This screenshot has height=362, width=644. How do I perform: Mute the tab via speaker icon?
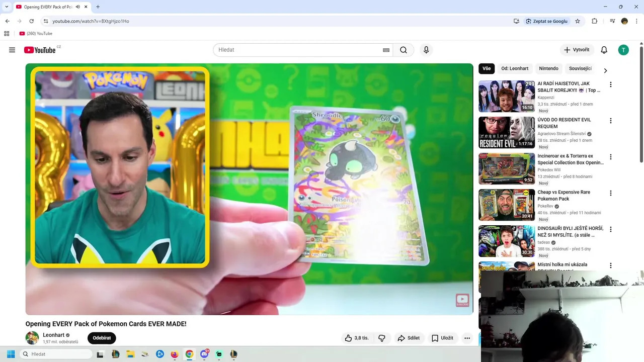click(77, 7)
